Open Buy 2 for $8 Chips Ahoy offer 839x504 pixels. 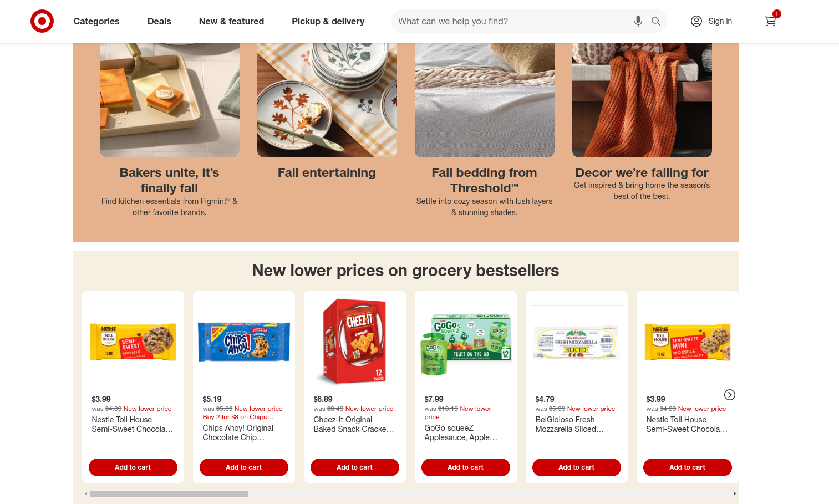(238, 417)
